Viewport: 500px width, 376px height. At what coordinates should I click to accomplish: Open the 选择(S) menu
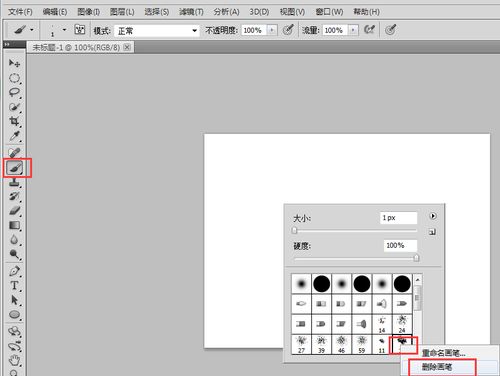tap(157, 12)
